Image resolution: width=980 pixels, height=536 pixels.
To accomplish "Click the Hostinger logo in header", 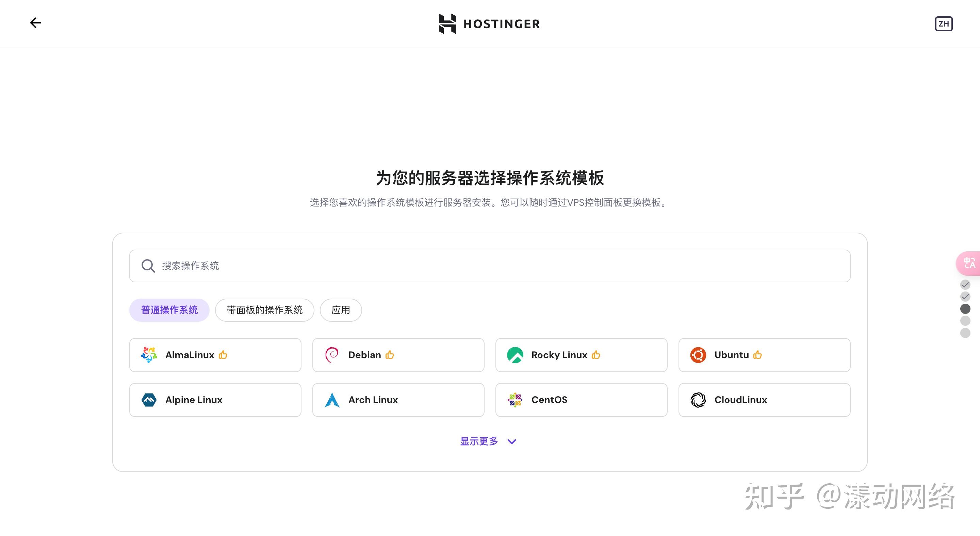I will [490, 23].
